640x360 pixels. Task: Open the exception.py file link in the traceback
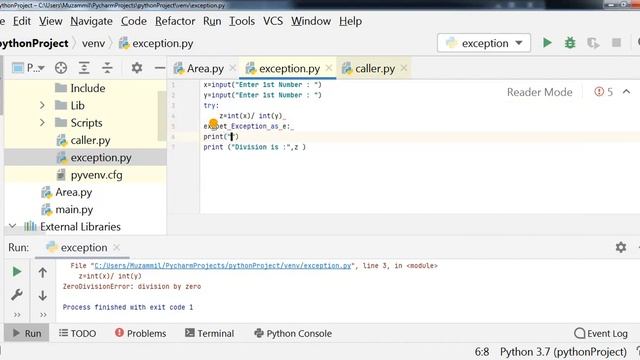pos(223,266)
